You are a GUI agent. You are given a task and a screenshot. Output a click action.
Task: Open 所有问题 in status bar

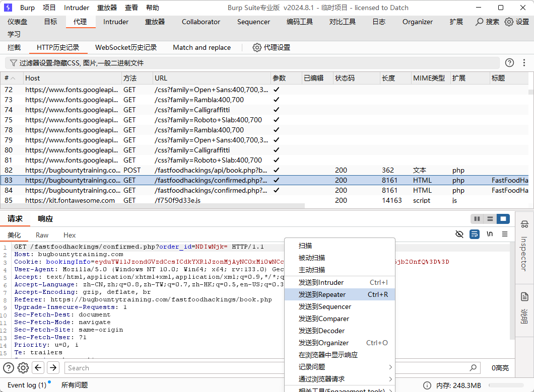[x=75, y=385]
